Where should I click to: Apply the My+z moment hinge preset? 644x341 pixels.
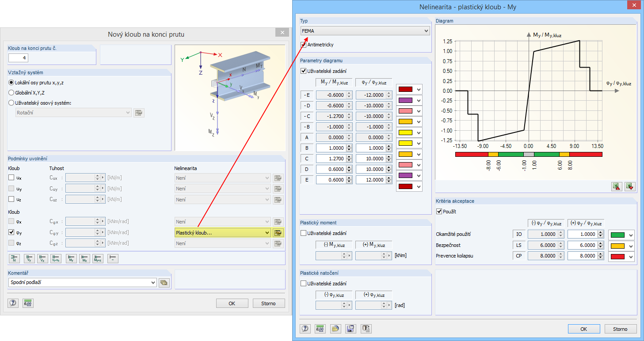(98, 259)
